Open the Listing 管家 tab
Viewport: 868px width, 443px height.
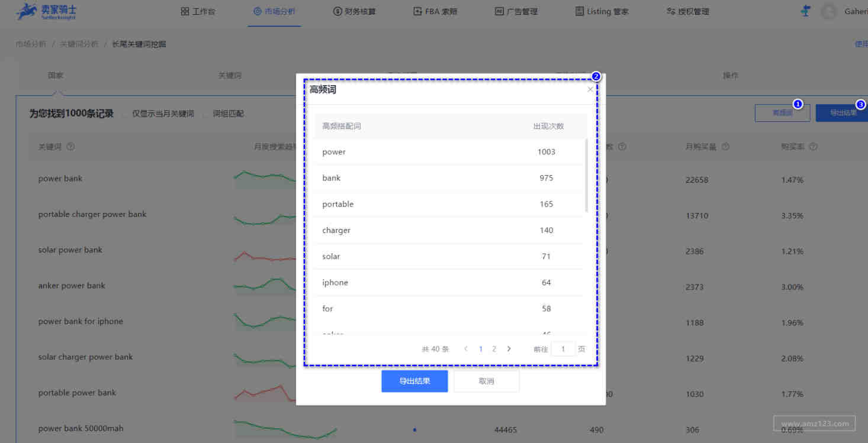(x=602, y=12)
